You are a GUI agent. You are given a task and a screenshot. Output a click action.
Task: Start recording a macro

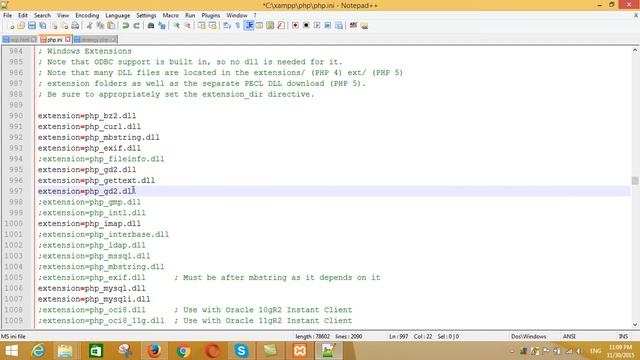(295, 26)
